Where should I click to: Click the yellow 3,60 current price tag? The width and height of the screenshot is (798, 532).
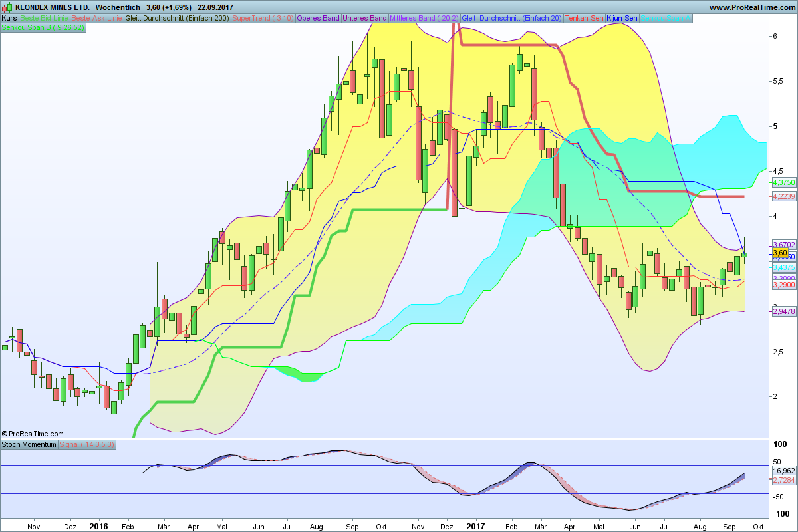pos(779,253)
